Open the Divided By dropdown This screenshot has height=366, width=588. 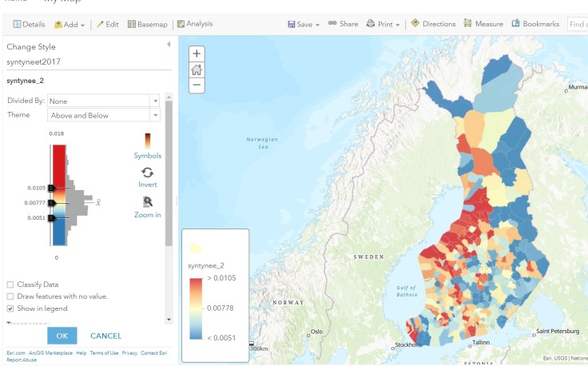[x=104, y=101]
